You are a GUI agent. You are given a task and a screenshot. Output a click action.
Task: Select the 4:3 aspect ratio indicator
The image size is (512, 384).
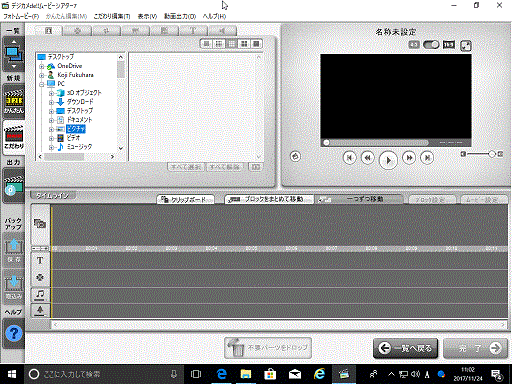(414, 45)
